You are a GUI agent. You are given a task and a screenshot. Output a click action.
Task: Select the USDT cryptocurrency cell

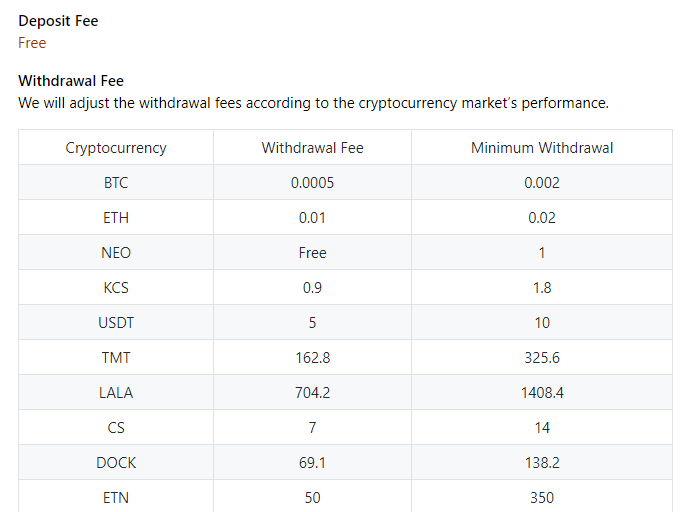(116, 323)
